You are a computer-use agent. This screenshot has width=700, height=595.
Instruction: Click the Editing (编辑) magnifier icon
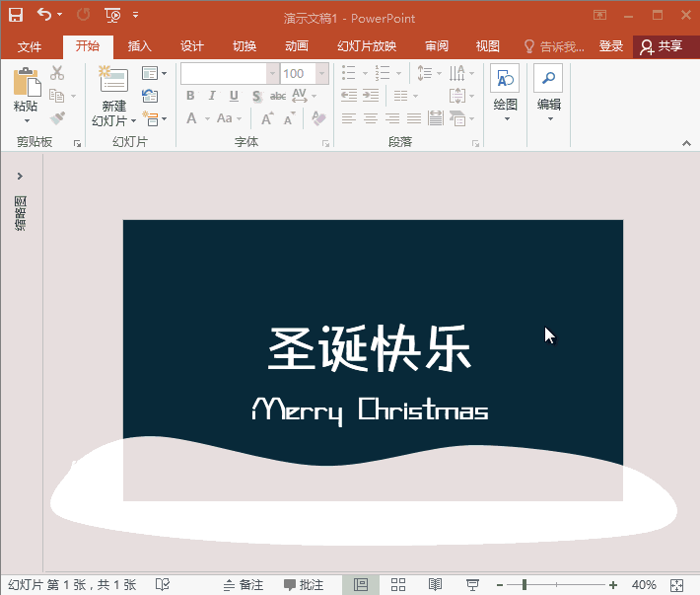point(548,80)
